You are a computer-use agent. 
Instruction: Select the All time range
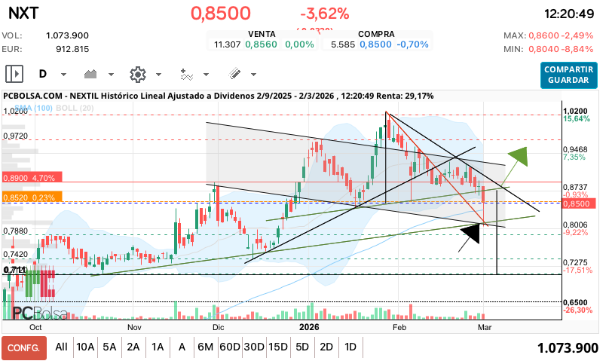(x=61, y=347)
